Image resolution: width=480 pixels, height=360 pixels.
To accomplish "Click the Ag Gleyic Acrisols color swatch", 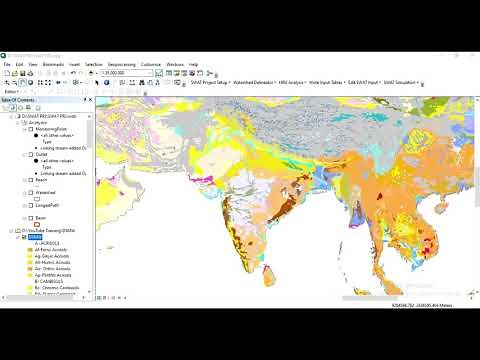I will tap(30, 256).
